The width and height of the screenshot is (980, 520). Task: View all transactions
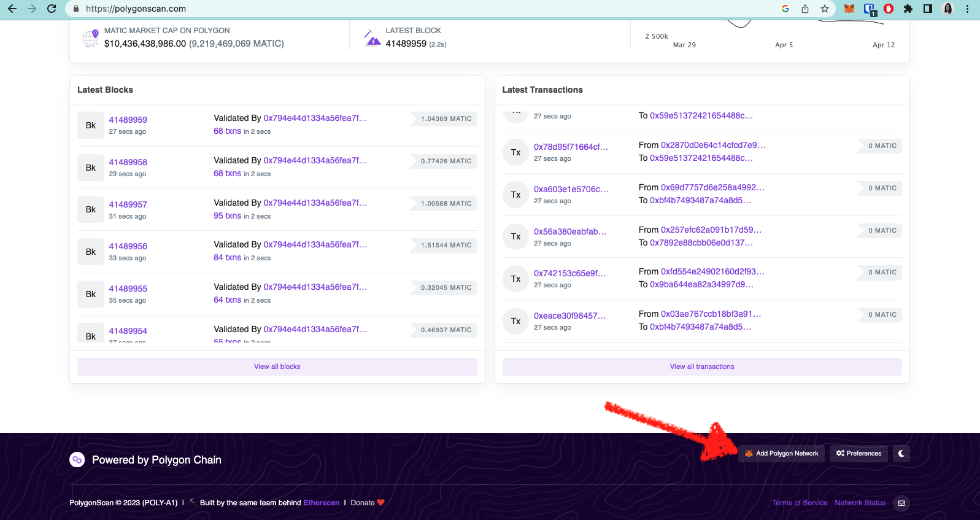pyautogui.click(x=702, y=367)
